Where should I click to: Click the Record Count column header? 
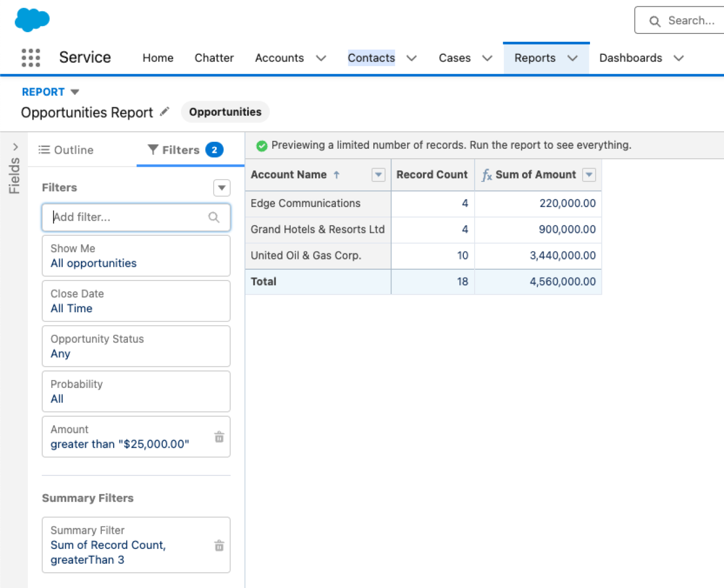click(432, 175)
